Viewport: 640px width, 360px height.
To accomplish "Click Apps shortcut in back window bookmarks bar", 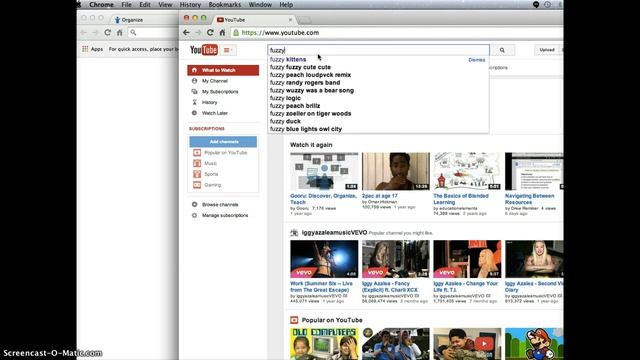I will [x=93, y=49].
